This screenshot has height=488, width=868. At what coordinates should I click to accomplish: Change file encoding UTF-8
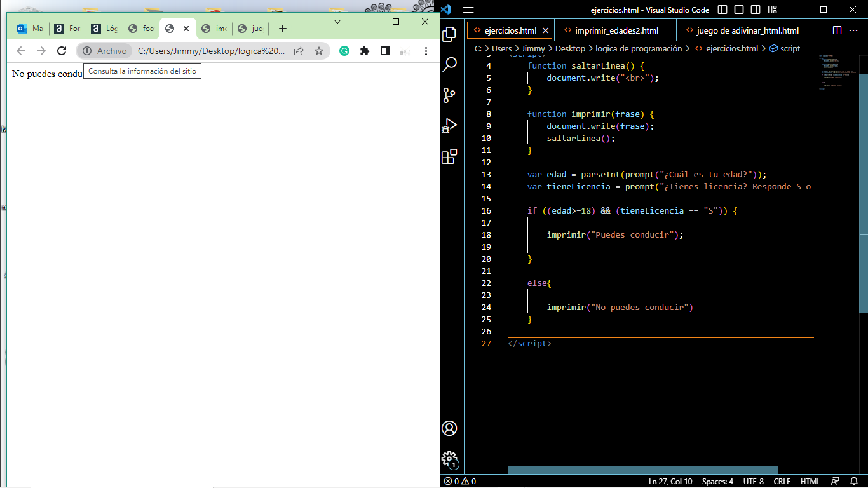[753, 482]
